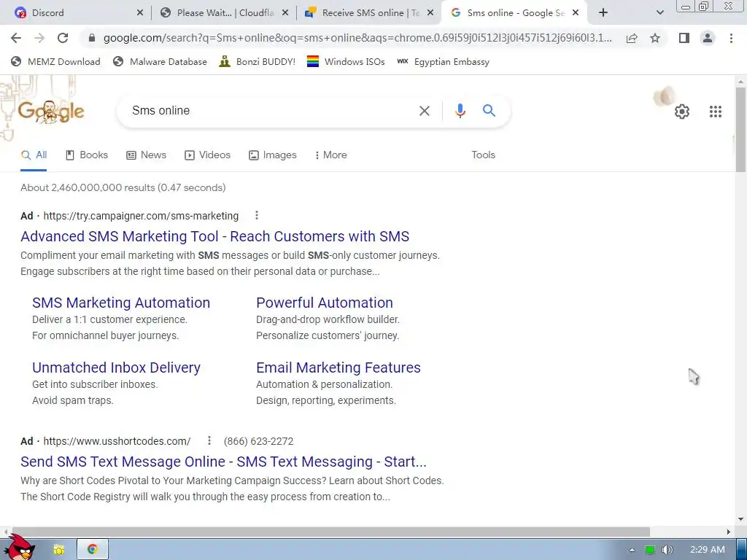The image size is (747, 560).
Task: Open the 2:29 AM clock
Action: [x=707, y=550]
